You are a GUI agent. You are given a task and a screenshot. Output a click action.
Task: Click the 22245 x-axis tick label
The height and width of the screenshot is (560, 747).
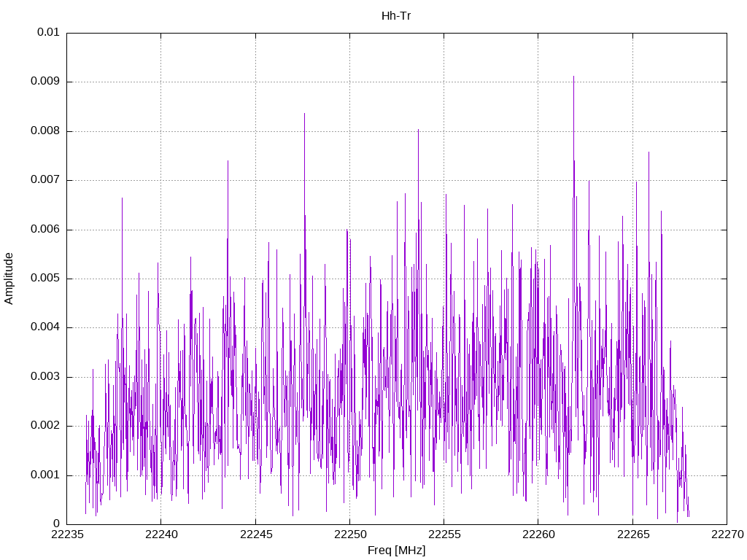[255, 534]
